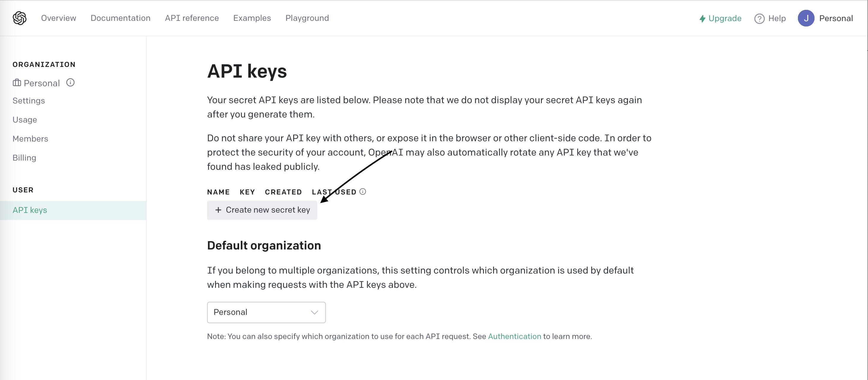Open the Default organization dropdown
The width and height of the screenshot is (868, 380).
tap(266, 312)
